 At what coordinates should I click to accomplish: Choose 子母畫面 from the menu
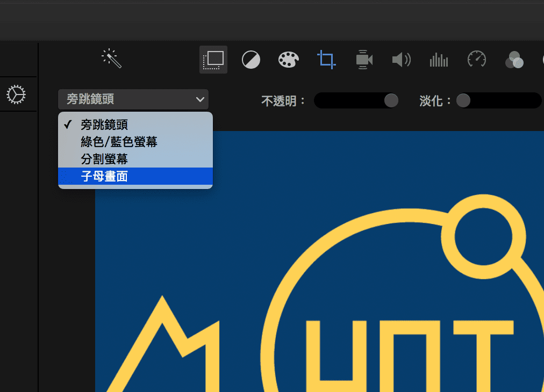point(135,176)
